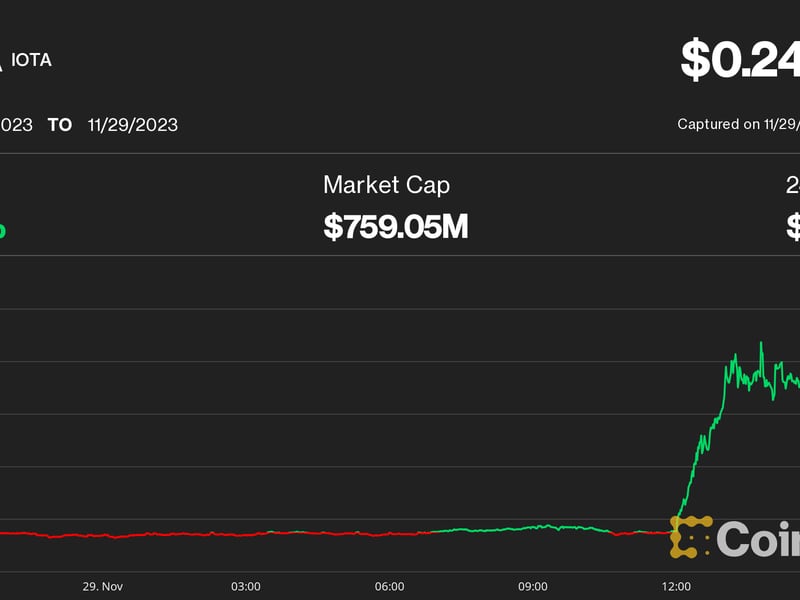Click the 'TO' date range separator
This screenshot has height=600, width=800.
60,125
